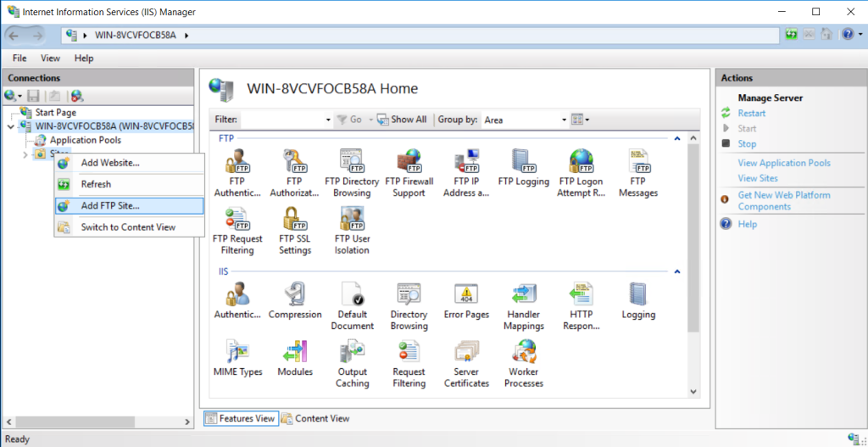Open the File menu
Image resolution: width=868 pixels, height=447 pixels.
point(19,59)
